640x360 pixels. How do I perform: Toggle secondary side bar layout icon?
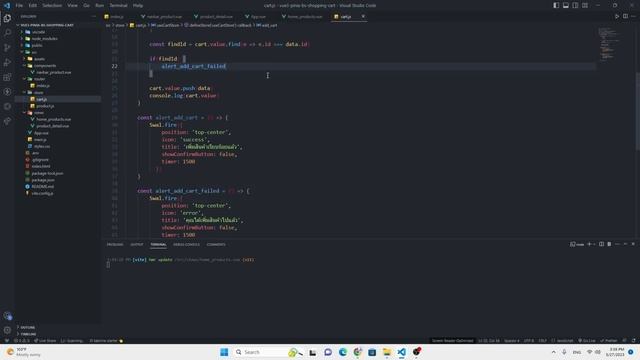575,5
